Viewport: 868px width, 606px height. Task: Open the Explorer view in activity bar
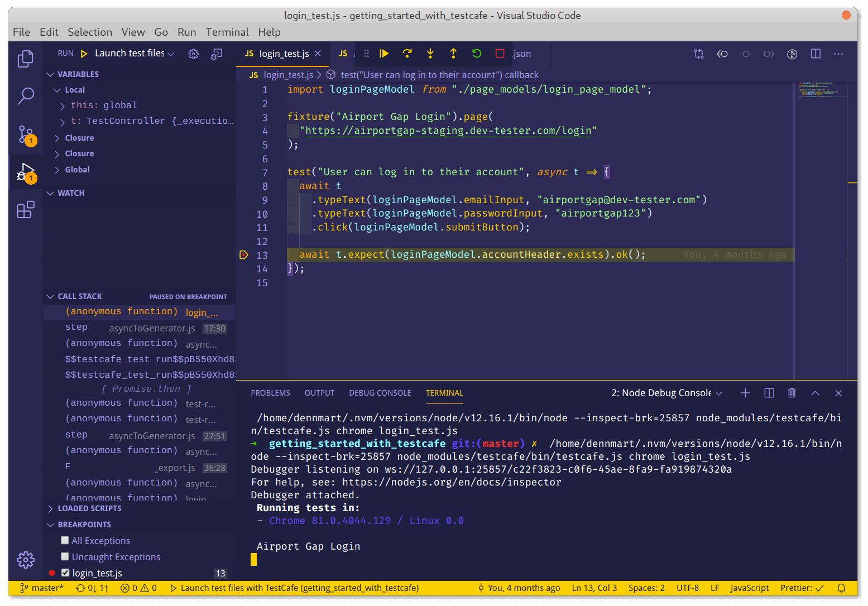26,59
